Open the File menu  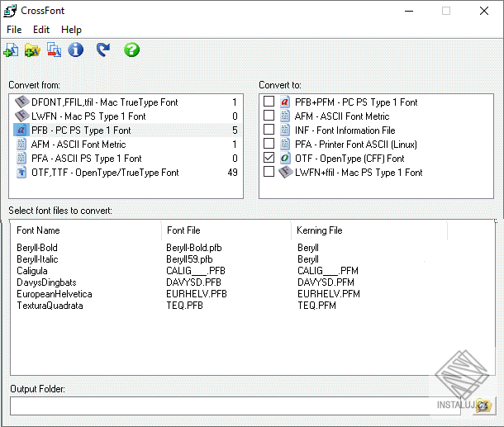click(x=14, y=30)
